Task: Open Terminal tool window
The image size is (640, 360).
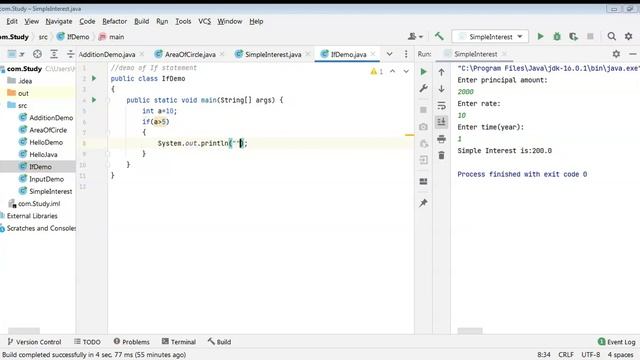Action: (x=179, y=342)
